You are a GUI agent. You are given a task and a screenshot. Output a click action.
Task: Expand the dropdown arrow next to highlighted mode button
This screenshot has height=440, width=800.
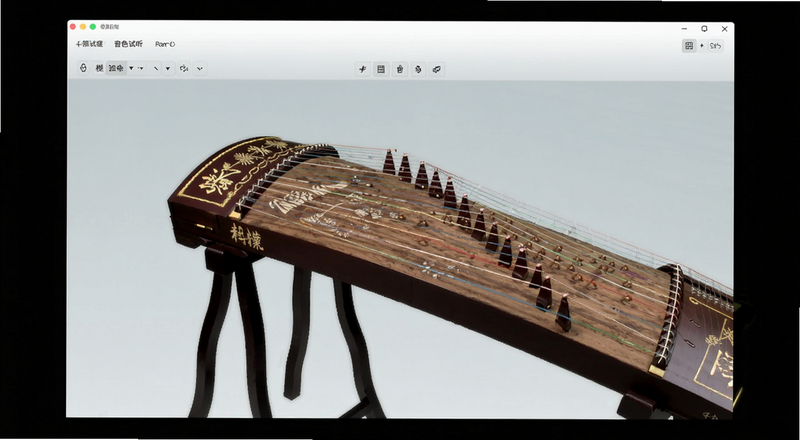click(x=131, y=68)
